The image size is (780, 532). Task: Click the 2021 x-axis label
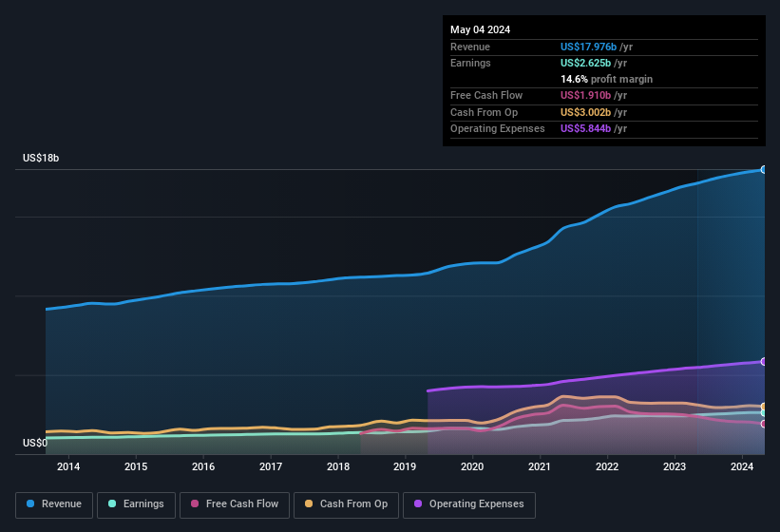tap(540, 466)
